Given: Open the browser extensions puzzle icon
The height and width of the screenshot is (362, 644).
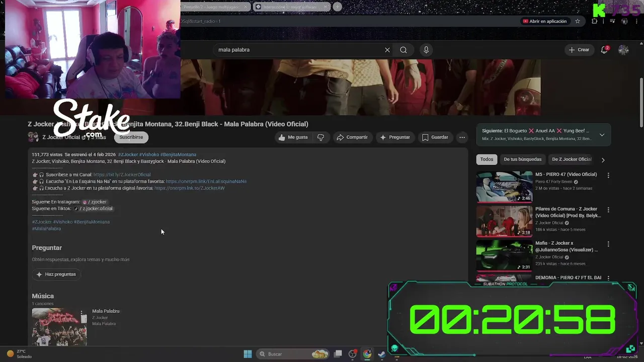Looking at the screenshot, I should (595, 21).
